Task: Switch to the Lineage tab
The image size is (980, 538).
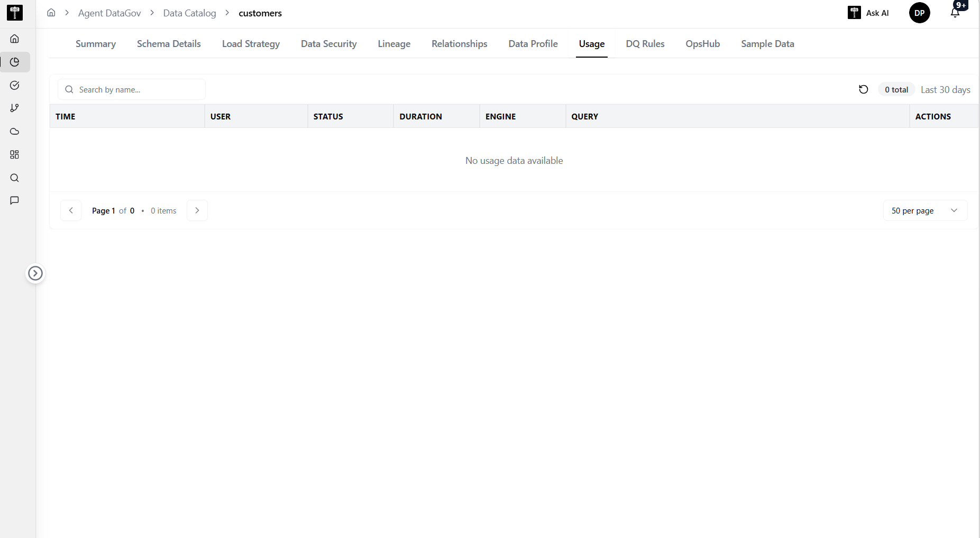Action: click(394, 44)
